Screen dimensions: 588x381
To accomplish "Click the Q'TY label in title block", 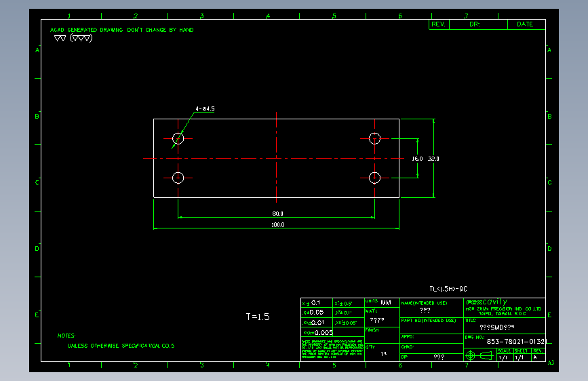I will click(370, 347).
